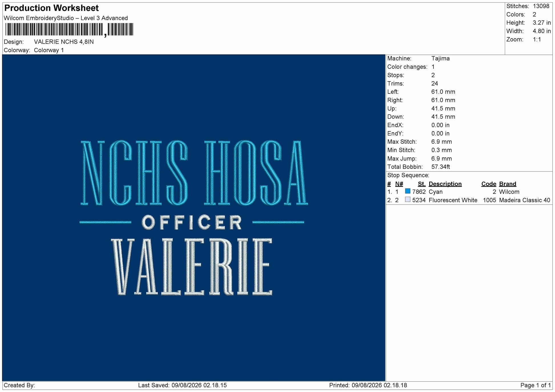Click the 'Code' column header
555x392 pixels.
pos(489,184)
